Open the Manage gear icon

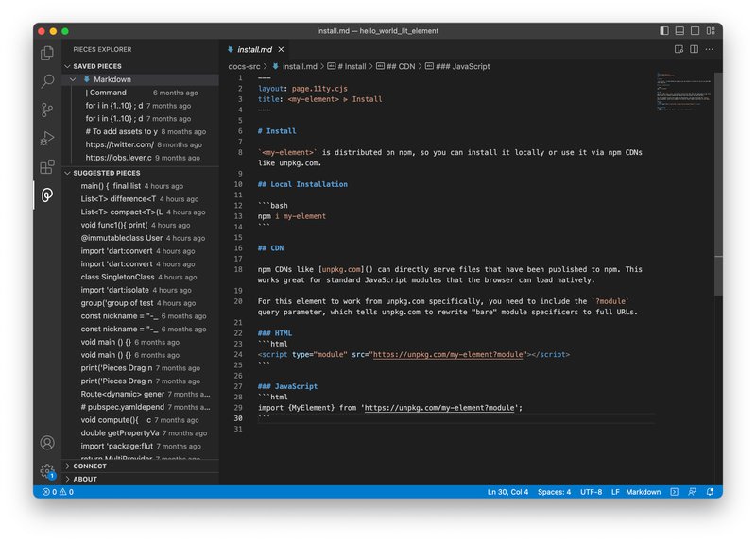pos(46,470)
